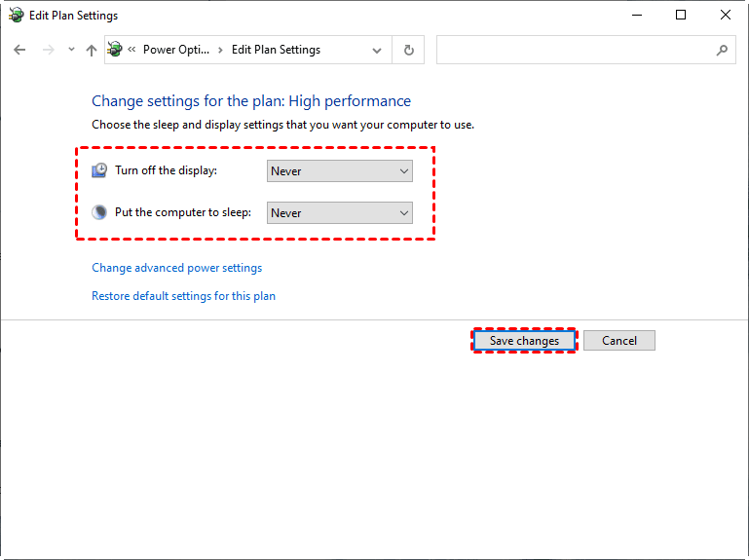This screenshot has height=560, width=749.
Task: Expand the hidden breadcrumb chevron «
Action: pos(131,50)
